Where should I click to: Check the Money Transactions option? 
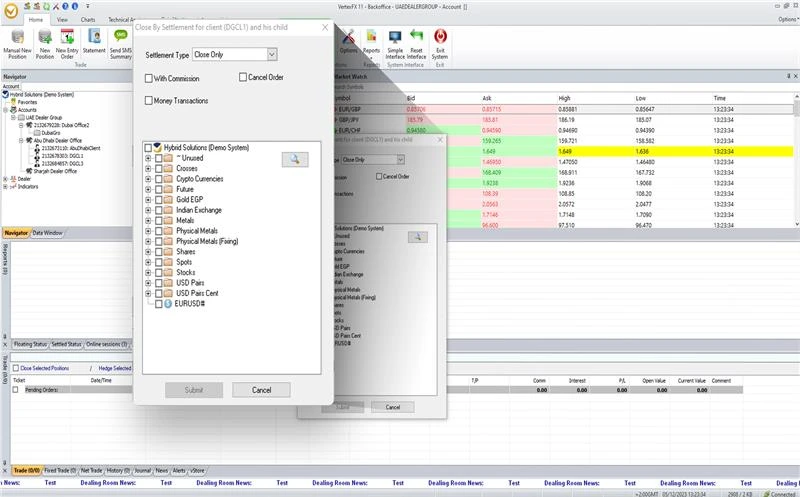tap(149, 101)
